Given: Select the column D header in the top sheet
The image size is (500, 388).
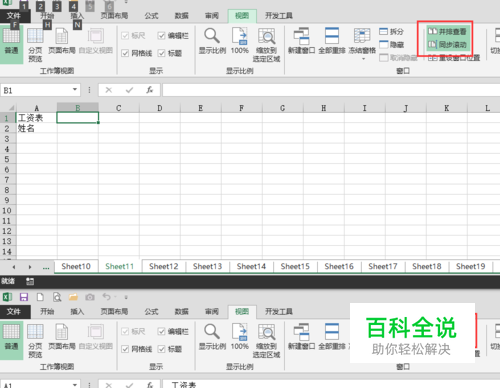Looking at the screenshot, I should (160, 108).
